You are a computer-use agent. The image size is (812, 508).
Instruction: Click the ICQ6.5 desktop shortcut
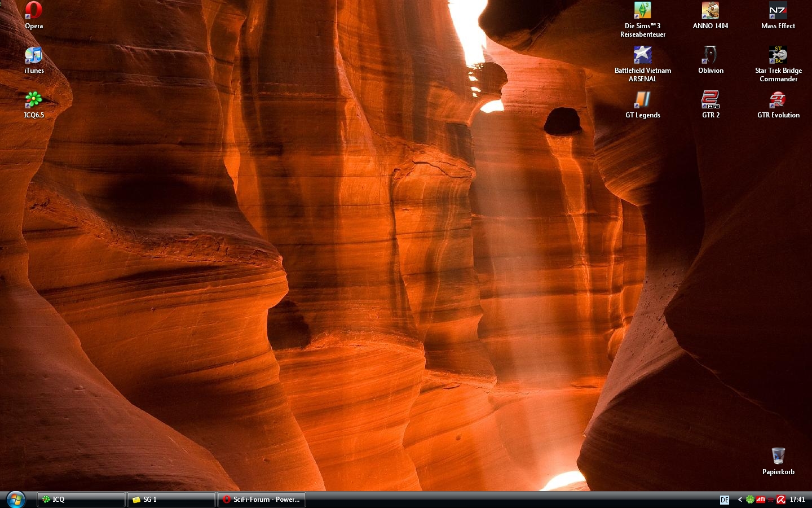coord(33,100)
